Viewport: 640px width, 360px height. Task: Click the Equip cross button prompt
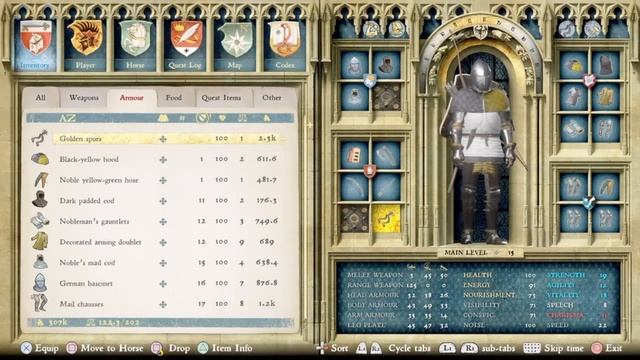[x=40, y=348]
